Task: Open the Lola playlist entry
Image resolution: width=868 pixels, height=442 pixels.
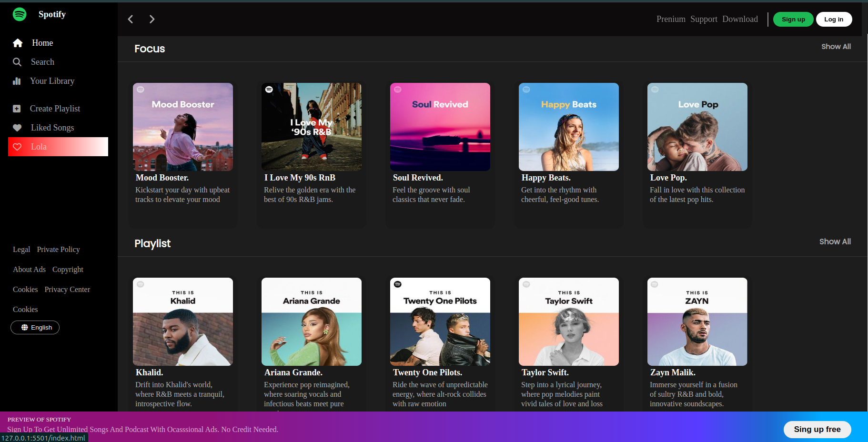Action: pyautogui.click(x=58, y=147)
